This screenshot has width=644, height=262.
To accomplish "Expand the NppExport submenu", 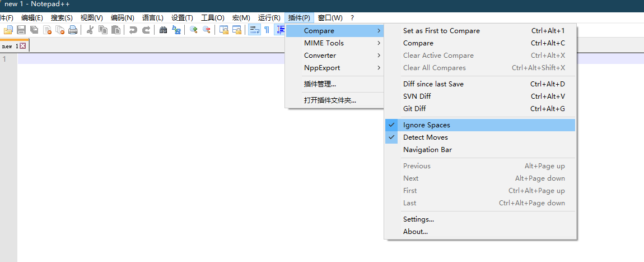I will coord(335,68).
